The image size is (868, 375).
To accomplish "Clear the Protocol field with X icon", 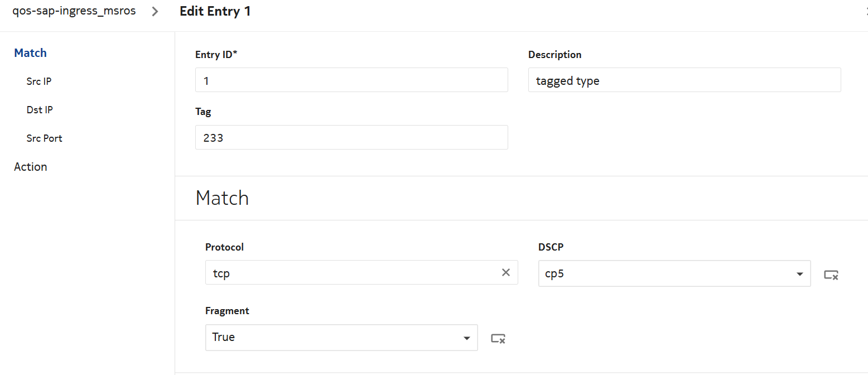I will pyautogui.click(x=506, y=273).
